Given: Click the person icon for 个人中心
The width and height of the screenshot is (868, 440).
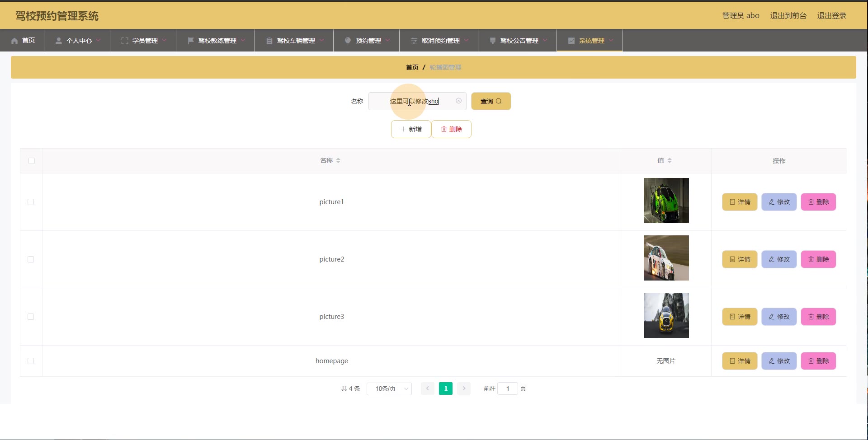Looking at the screenshot, I should (x=59, y=41).
